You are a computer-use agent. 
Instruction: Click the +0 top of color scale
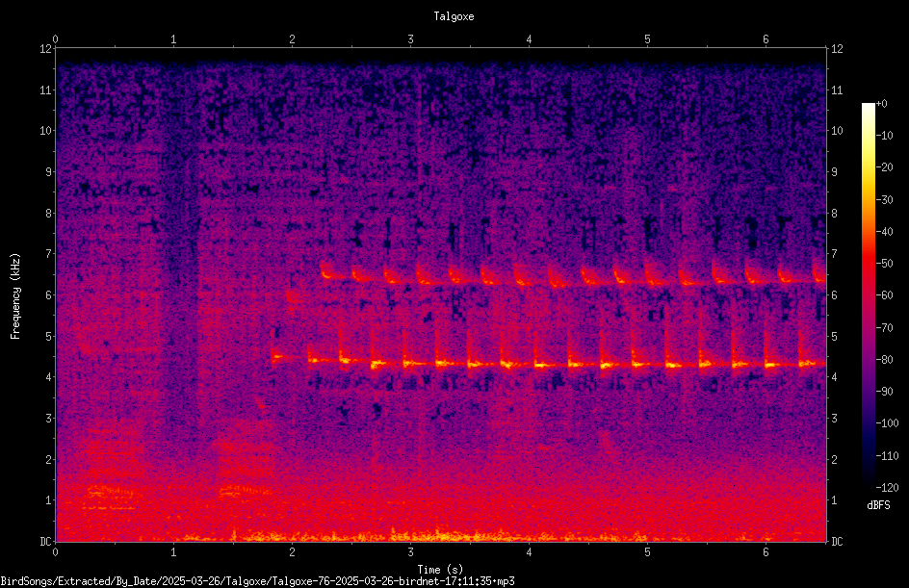pyautogui.click(x=881, y=104)
